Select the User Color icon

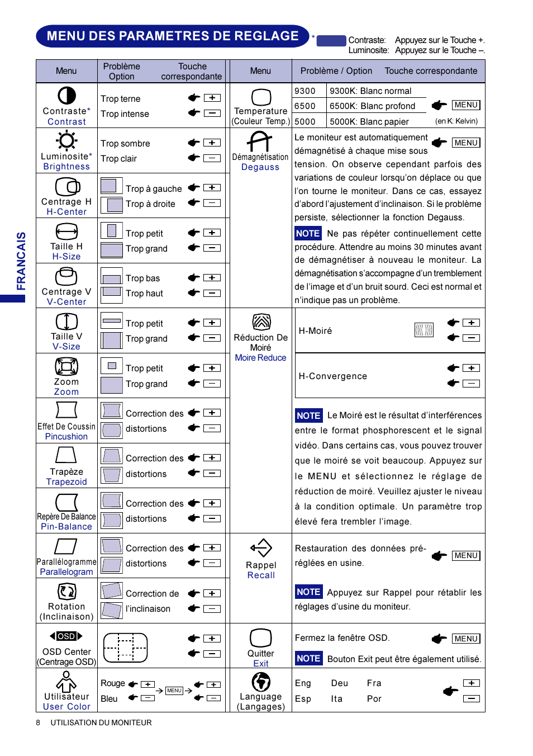coord(66,682)
